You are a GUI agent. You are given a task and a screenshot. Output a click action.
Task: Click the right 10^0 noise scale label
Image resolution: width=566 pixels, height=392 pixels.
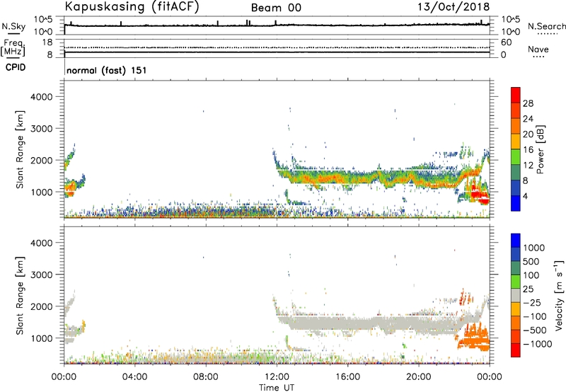(510, 32)
